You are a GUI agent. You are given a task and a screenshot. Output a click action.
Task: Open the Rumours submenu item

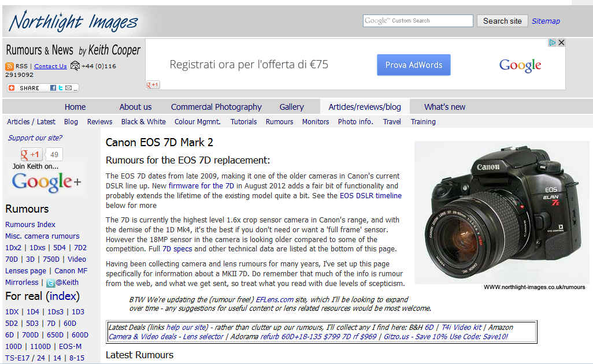coord(280,122)
